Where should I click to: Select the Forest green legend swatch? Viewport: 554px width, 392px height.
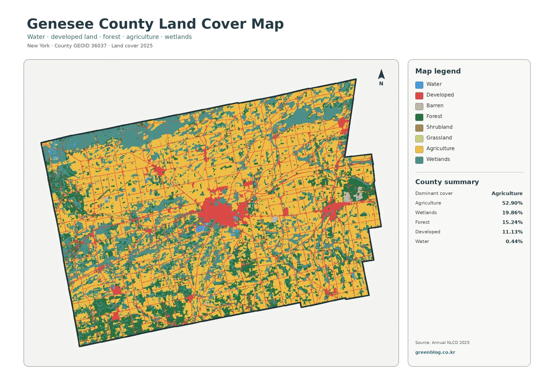(419, 117)
